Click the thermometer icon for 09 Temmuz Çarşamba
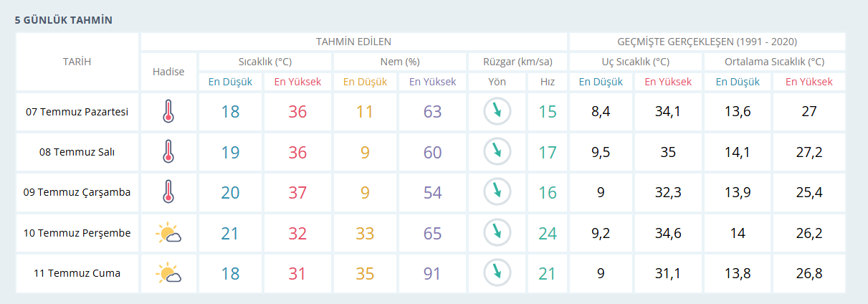 [168, 192]
